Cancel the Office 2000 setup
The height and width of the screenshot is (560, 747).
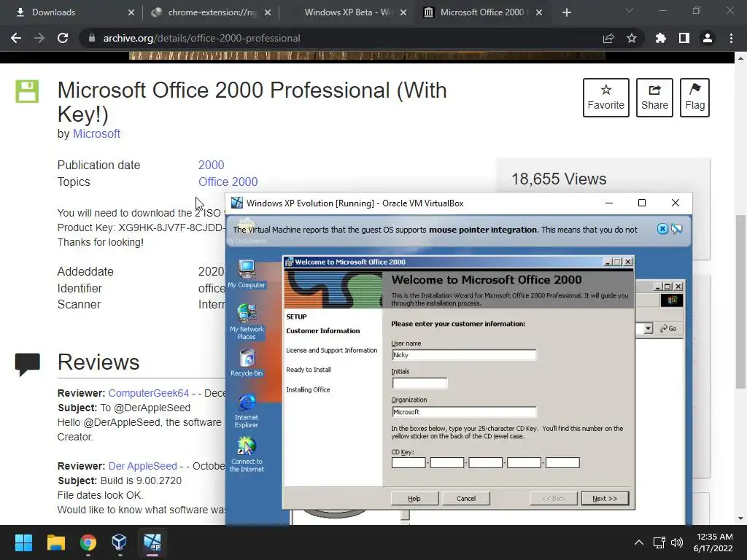pyautogui.click(x=465, y=498)
